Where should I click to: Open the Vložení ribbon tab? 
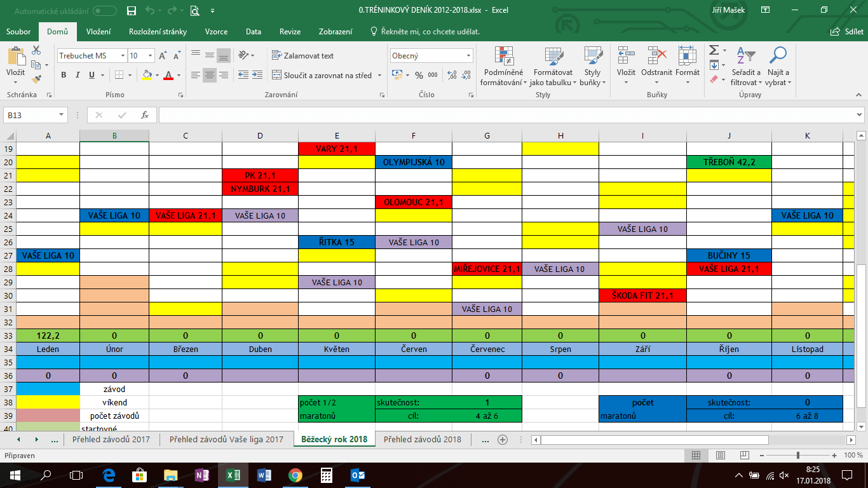[x=98, y=32]
